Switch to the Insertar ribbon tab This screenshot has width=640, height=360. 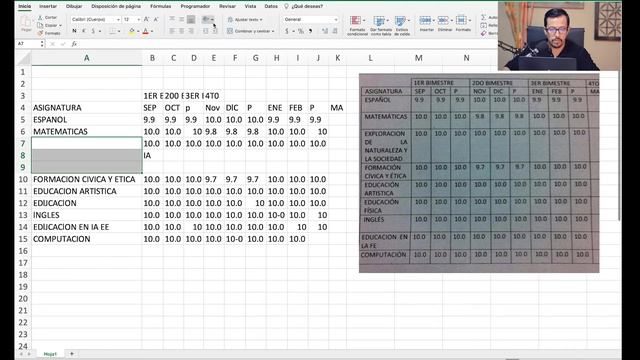pyautogui.click(x=48, y=6)
